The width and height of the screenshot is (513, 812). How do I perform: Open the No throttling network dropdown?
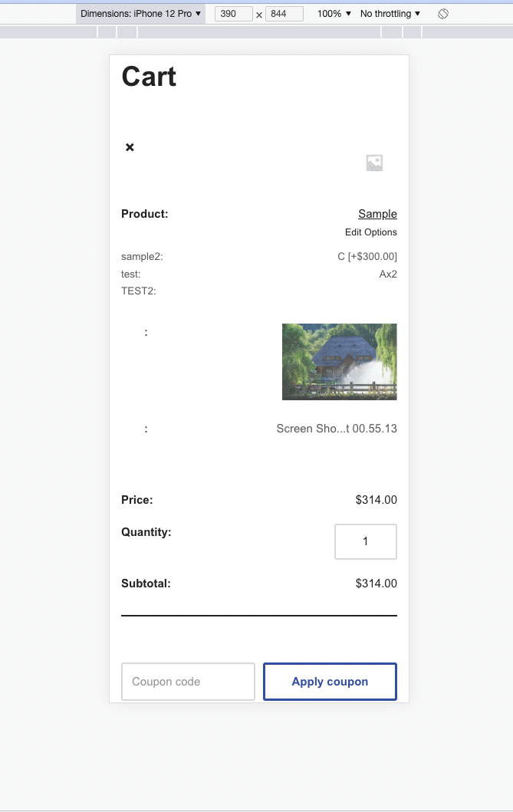pyautogui.click(x=389, y=13)
